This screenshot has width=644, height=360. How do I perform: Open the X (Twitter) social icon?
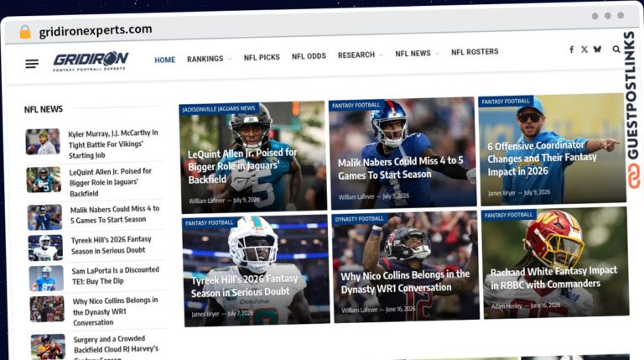point(584,50)
